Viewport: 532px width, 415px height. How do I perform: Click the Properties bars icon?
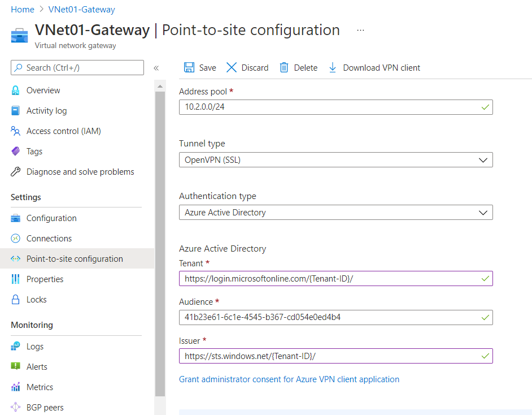point(16,279)
